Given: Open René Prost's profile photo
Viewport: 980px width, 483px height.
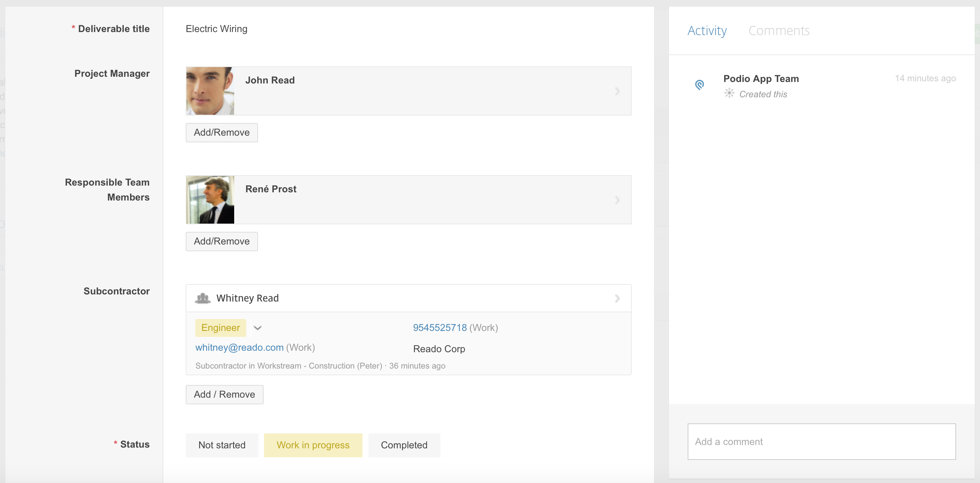Looking at the screenshot, I should pos(210,200).
